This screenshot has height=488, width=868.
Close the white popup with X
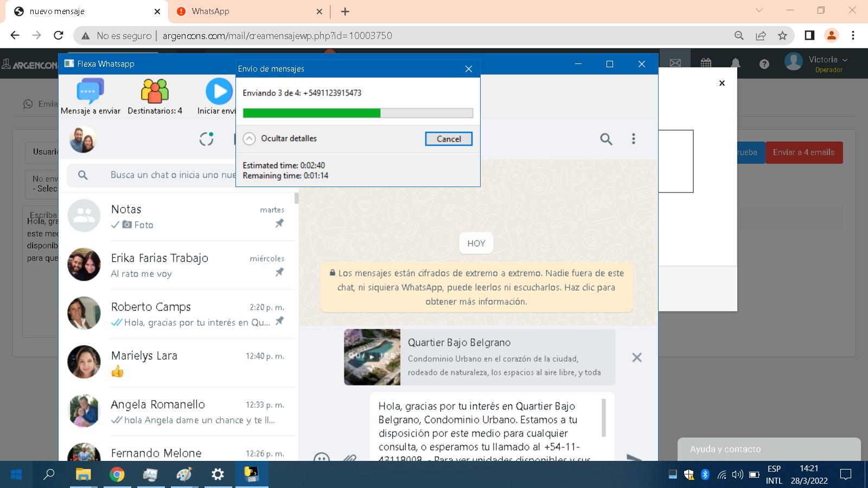coord(722,83)
